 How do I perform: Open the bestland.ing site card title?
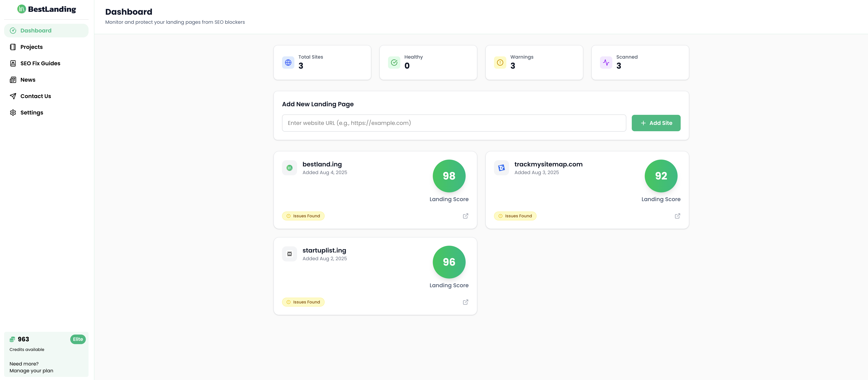click(x=322, y=164)
